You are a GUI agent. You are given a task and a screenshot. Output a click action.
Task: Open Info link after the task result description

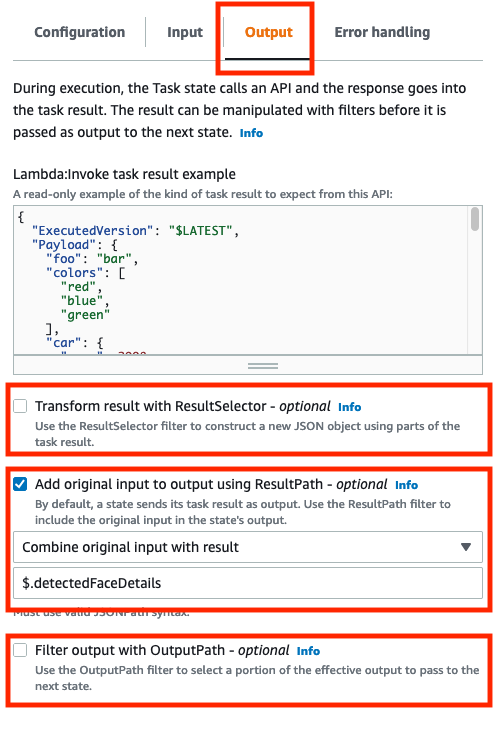(x=251, y=133)
